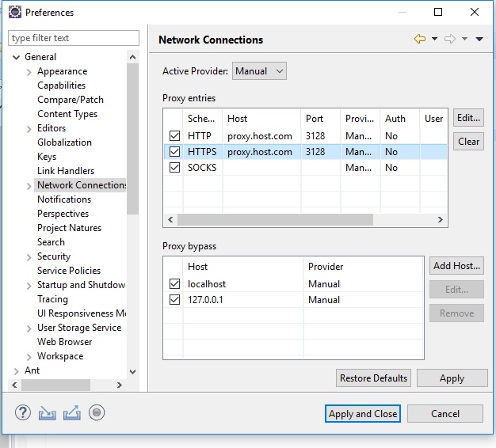Expand the Security tree node
Image resolution: width=496 pixels, height=448 pixels.
29,257
